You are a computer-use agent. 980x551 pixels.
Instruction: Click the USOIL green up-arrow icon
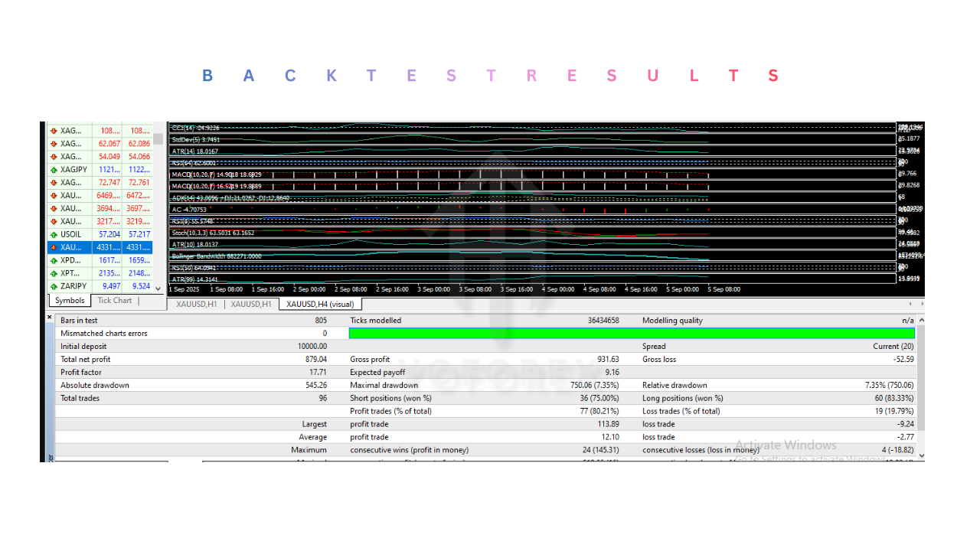54,234
